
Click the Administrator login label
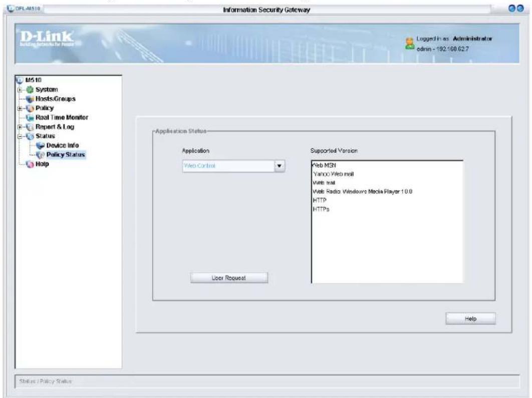tap(472, 39)
